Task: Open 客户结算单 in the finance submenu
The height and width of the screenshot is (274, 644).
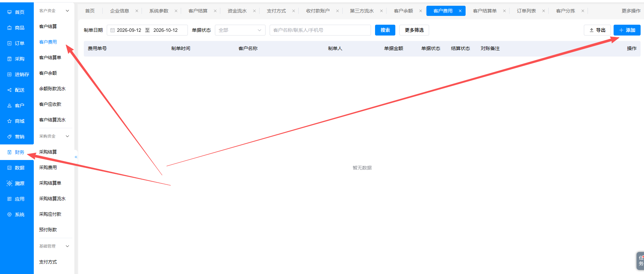Action: click(50, 58)
